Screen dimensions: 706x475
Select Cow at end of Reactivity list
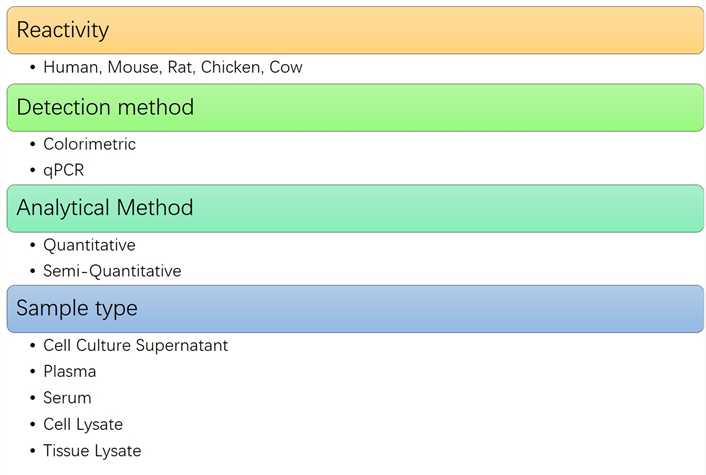285,68
